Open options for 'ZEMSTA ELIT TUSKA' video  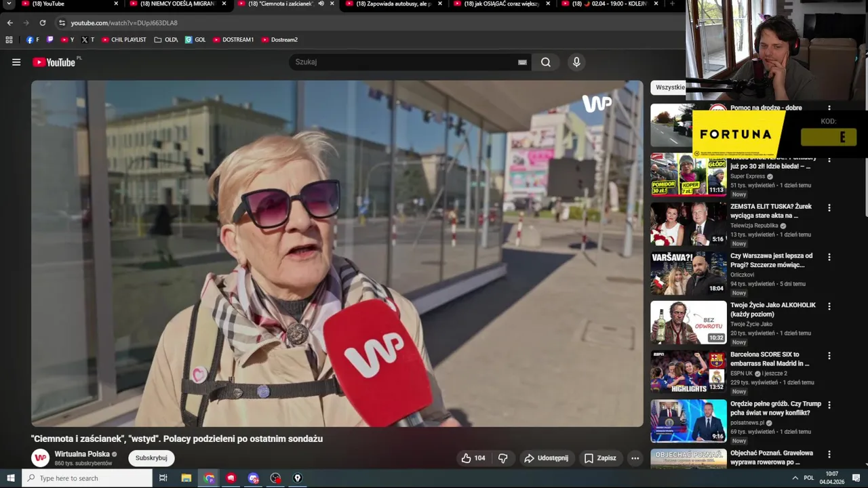[x=829, y=208]
